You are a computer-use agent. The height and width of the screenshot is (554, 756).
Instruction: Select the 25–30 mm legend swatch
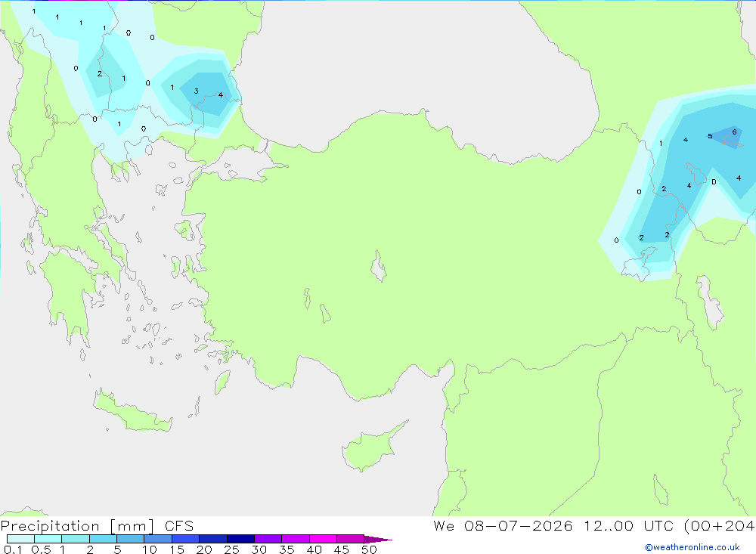click(x=240, y=539)
